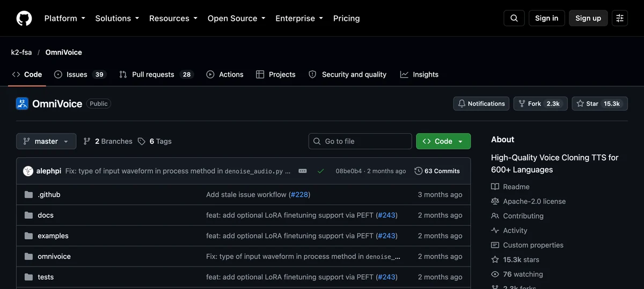Open the Pull requests tab

click(x=156, y=75)
